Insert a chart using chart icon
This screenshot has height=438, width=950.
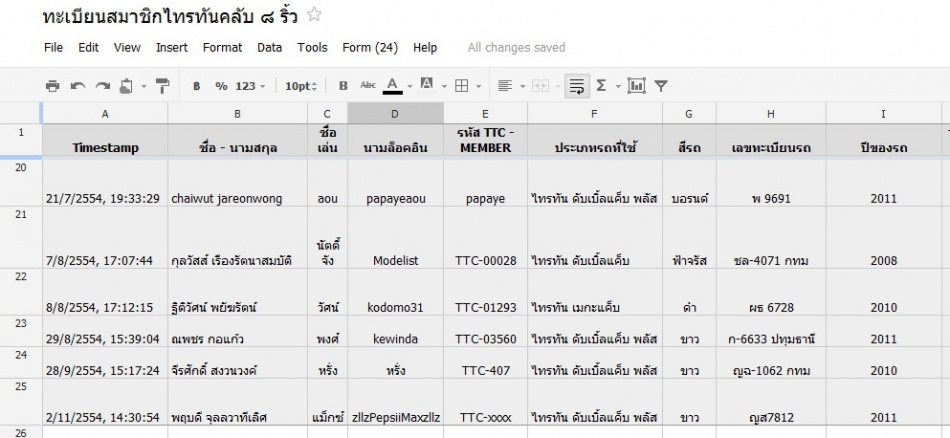tap(636, 86)
